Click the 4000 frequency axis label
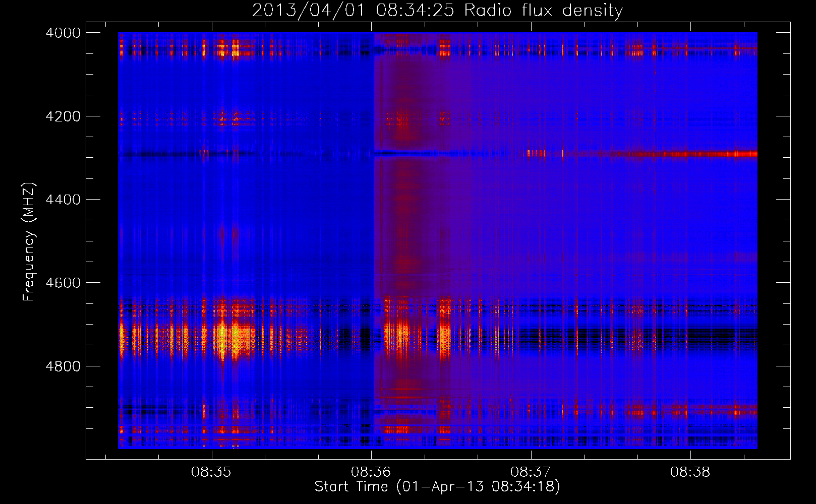The image size is (816, 504). pos(63,33)
